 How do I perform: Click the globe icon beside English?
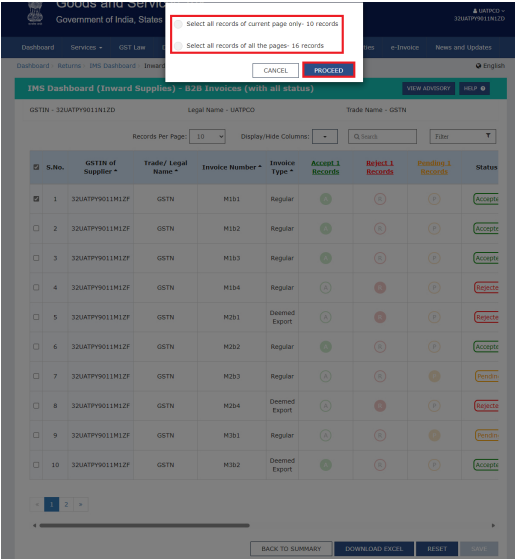(x=478, y=66)
